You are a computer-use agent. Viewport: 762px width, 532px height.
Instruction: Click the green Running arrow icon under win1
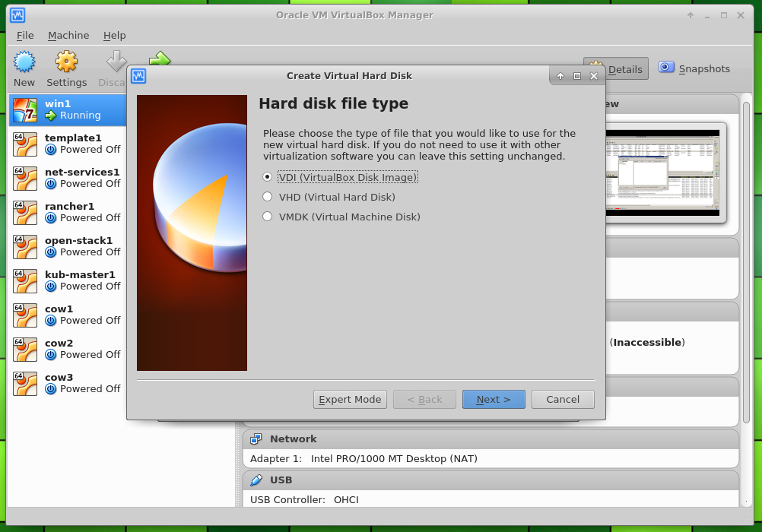click(x=51, y=116)
